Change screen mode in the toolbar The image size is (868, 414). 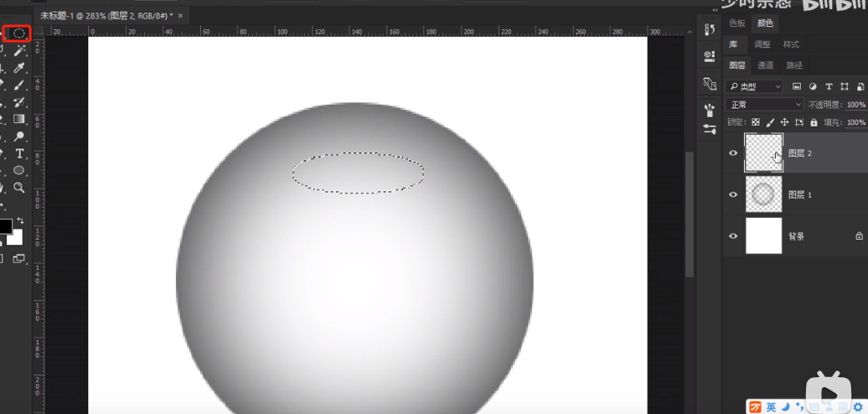19,258
